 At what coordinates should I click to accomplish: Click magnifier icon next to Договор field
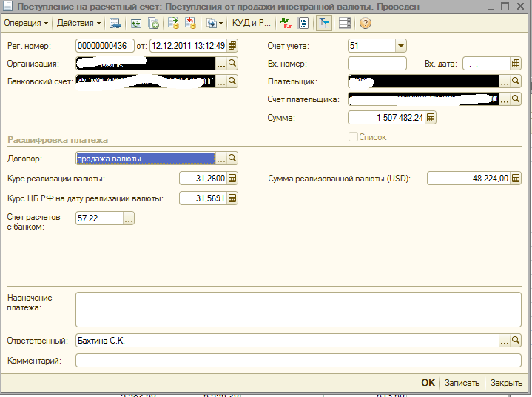tap(232, 159)
